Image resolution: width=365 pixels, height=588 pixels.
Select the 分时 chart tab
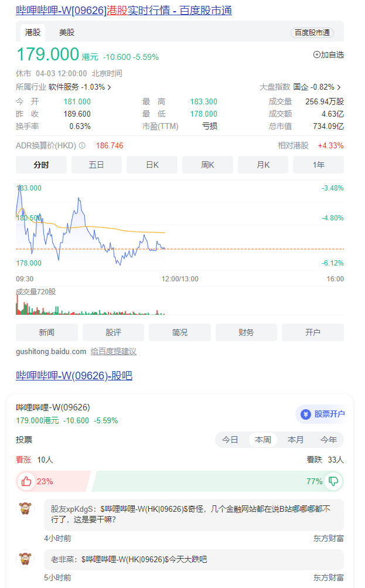[x=41, y=165]
